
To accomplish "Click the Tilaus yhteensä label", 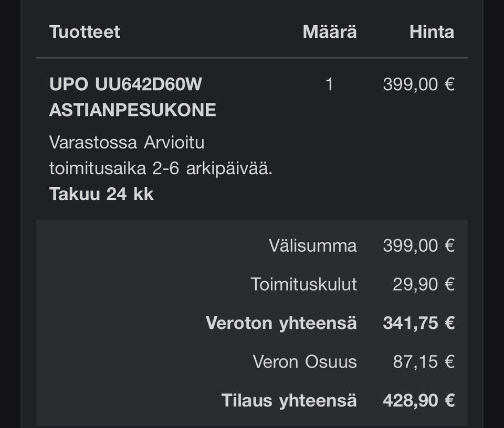I will [x=289, y=401].
